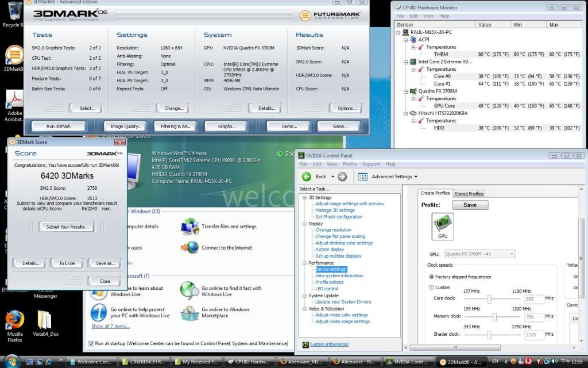Select the Custom clock speeds radio button
588x368 pixels.
coord(431,287)
